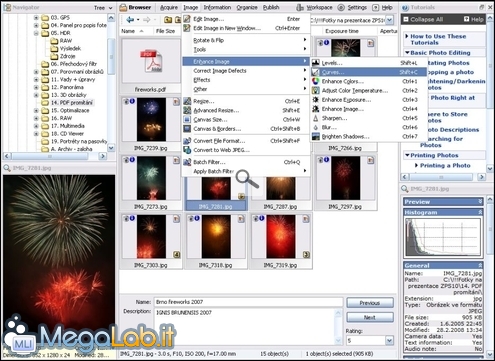Click the Advanced Resize icon
Screen dimensions: 495x361
[187, 110]
